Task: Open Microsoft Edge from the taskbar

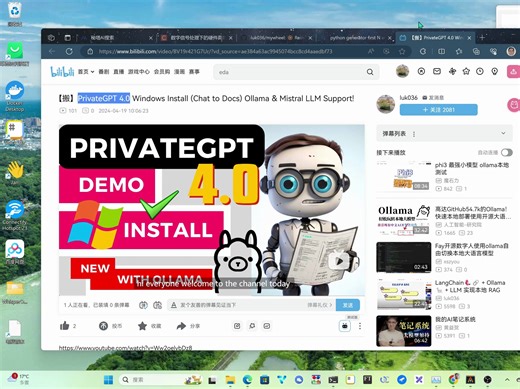Action: pos(247,379)
